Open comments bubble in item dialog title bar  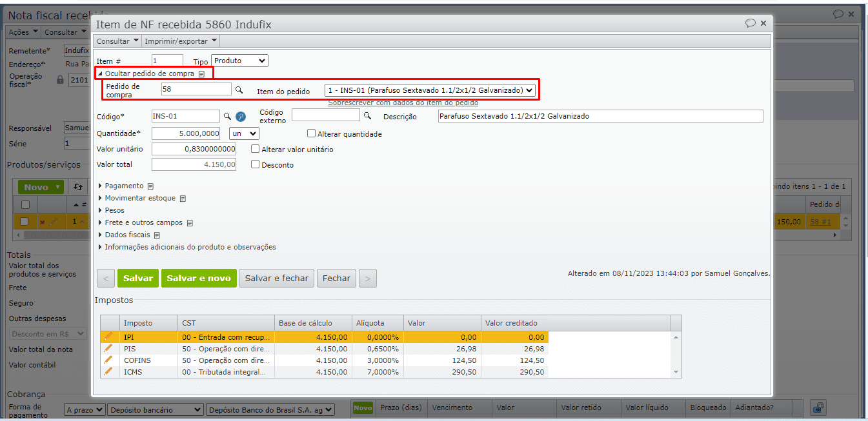coord(751,23)
